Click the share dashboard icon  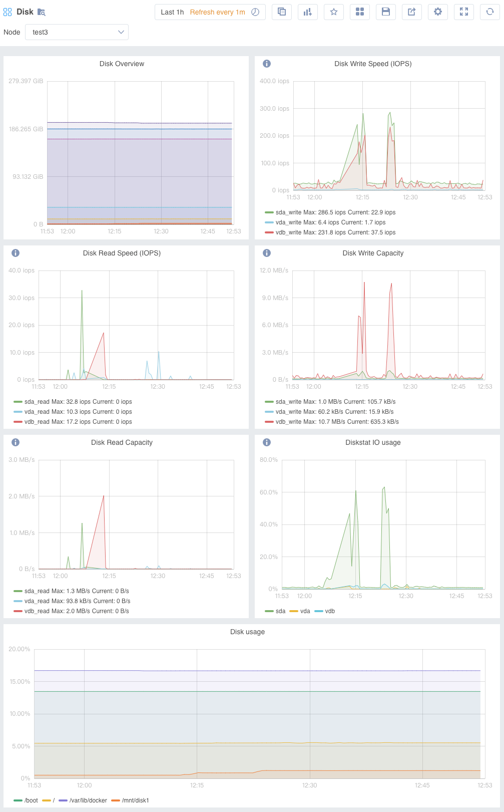tap(412, 12)
